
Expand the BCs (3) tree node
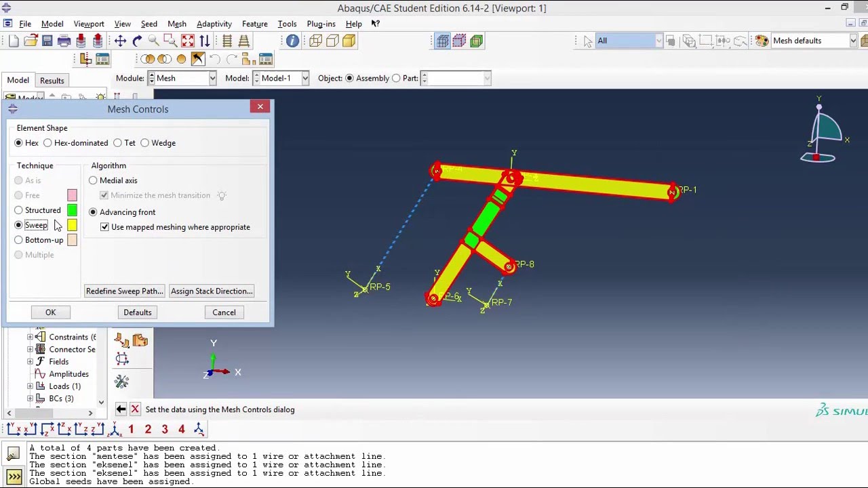pyautogui.click(x=30, y=399)
